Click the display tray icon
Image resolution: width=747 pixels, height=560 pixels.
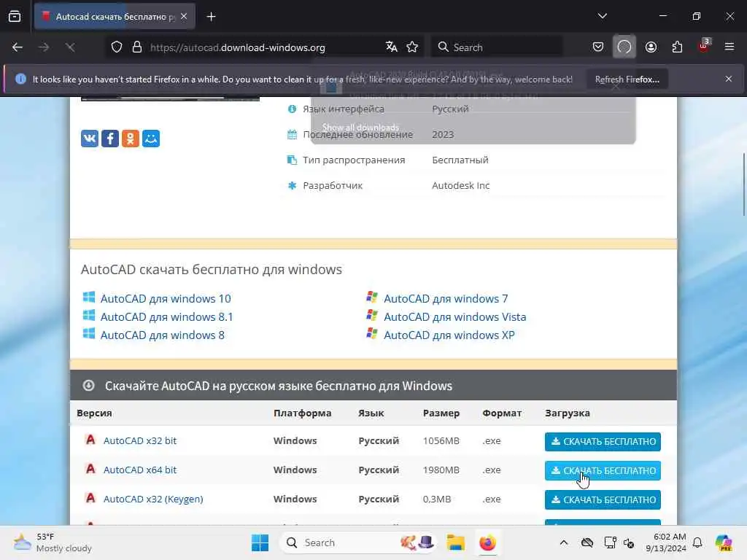click(x=610, y=542)
